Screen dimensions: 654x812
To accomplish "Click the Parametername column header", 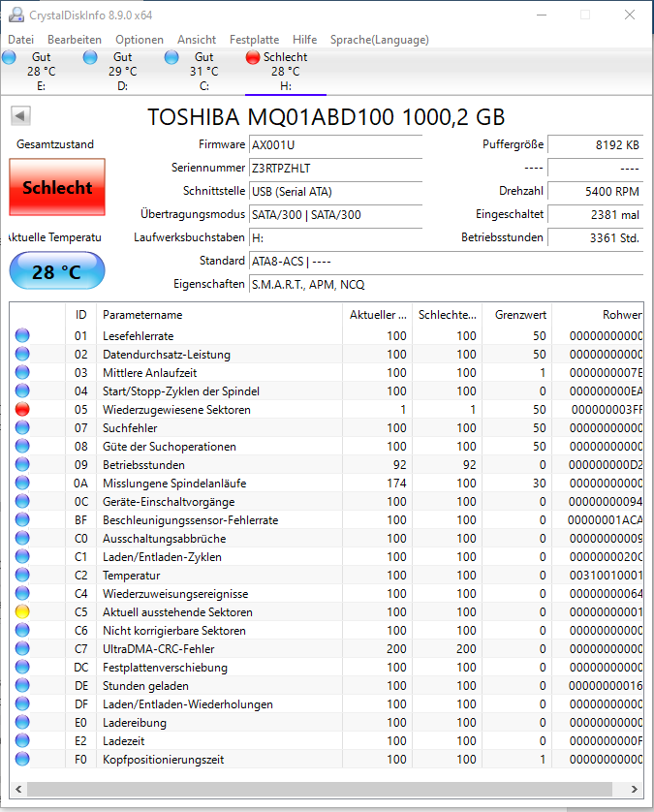I will [219, 315].
